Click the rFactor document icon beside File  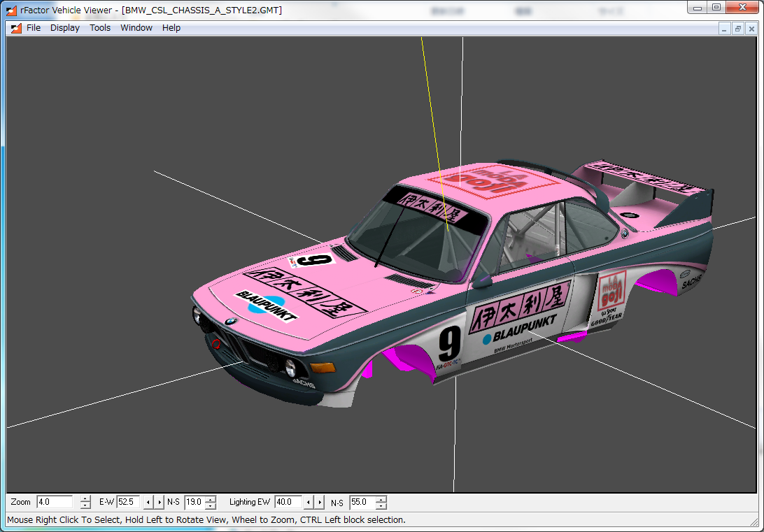point(16,28)
